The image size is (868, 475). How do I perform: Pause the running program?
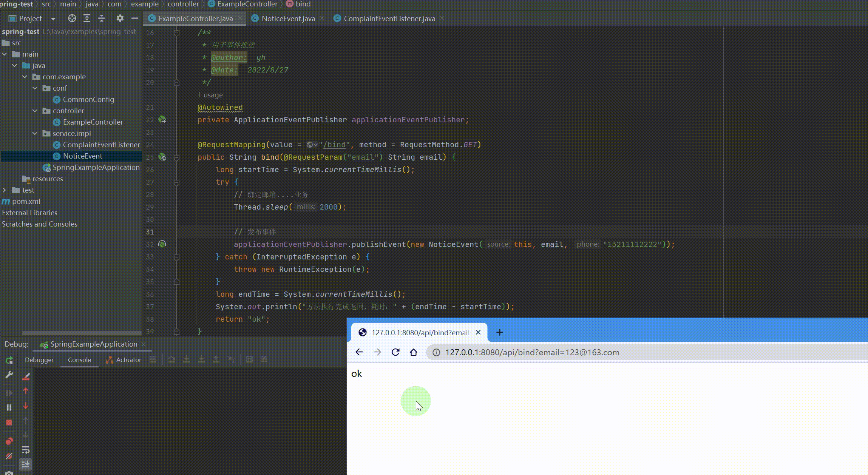(9, 407)
